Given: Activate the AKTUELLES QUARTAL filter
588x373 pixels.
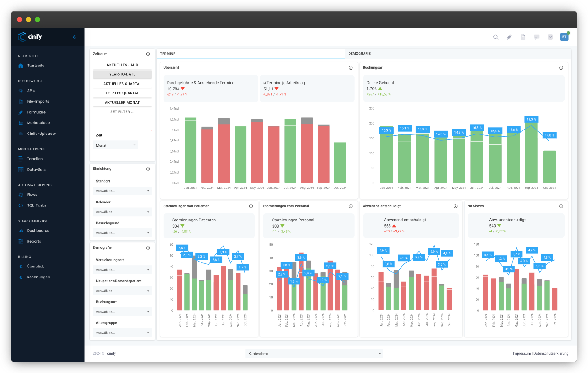Looking at the screenshot, I should point(122,84).
